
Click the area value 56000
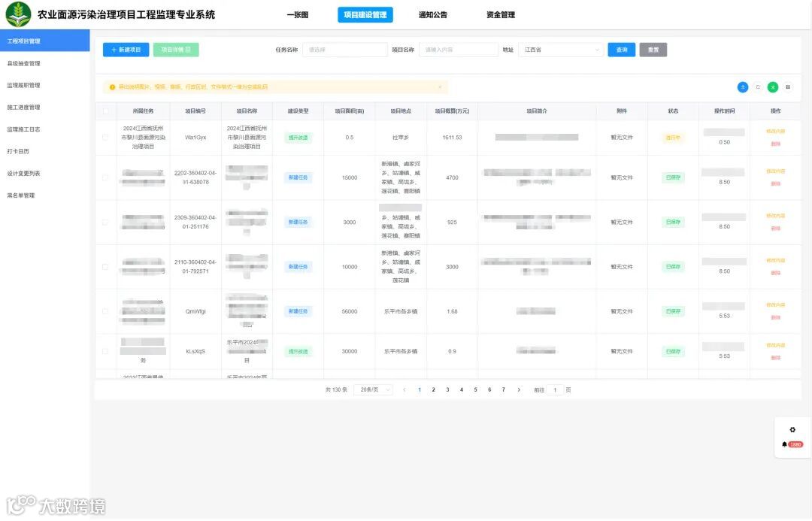[x=350, y=311]
